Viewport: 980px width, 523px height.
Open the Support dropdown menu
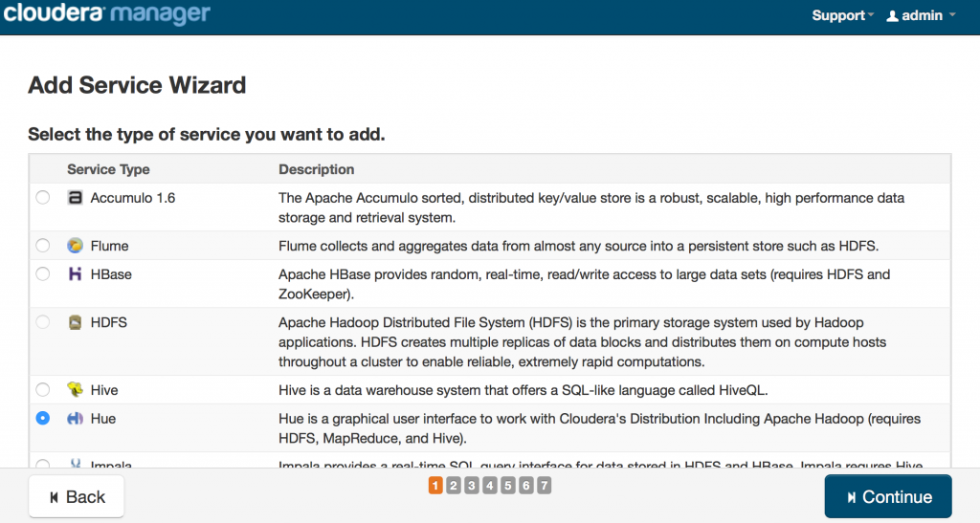pyautogui.click(x=842, y=15)
